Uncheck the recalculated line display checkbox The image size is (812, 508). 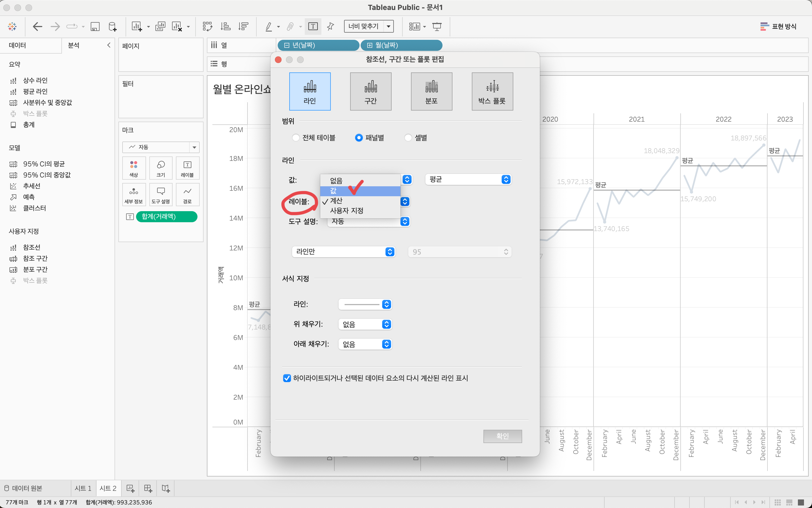pyautogui.click(x=287, y=378)
